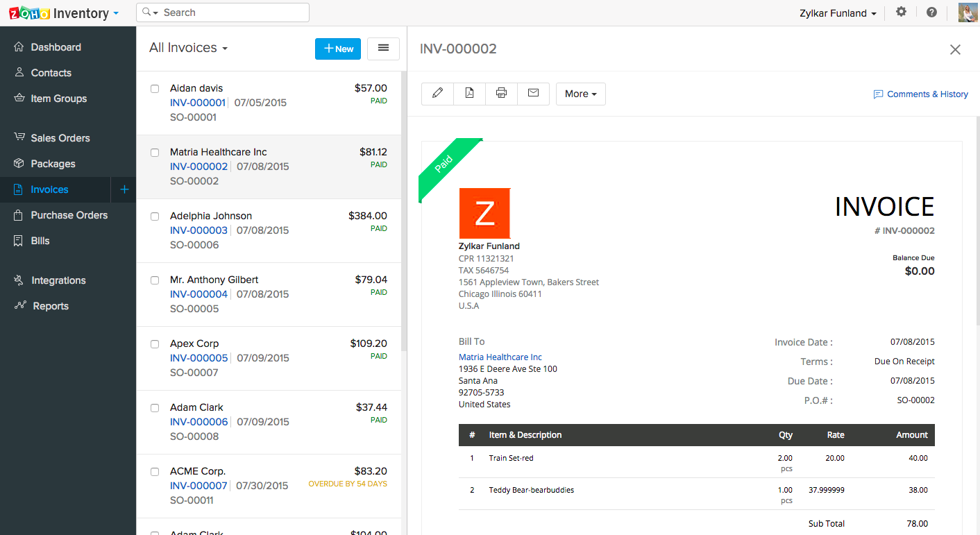Open Comments & History

(920, 94)
